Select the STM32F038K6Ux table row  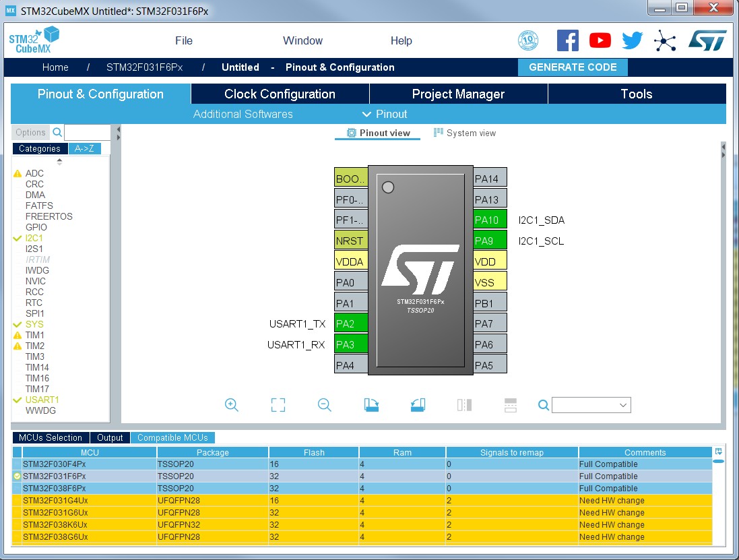362,525
